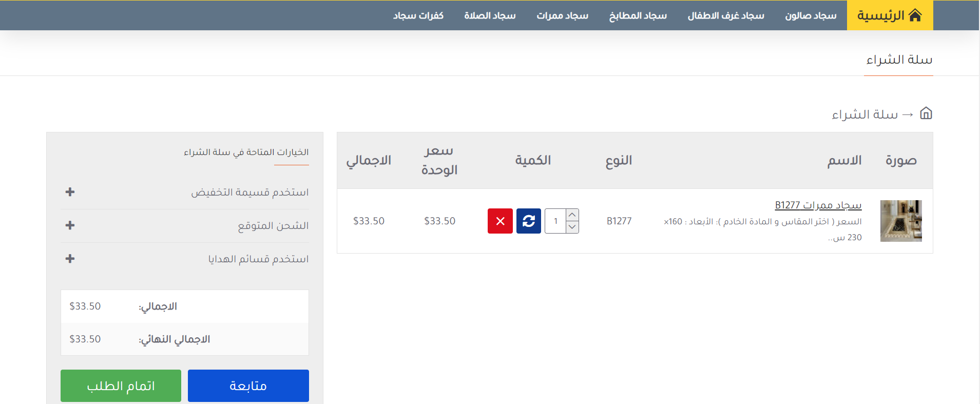Click the blue refresh quantity icon
Image resolution: width=980 pixels, height=404 pixels.
[528, 221]
